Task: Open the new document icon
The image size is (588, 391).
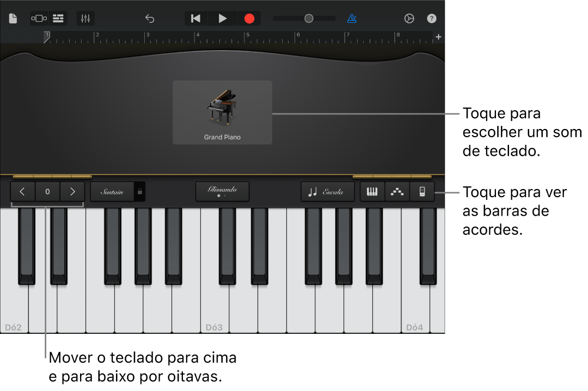Action: point(13,18)
